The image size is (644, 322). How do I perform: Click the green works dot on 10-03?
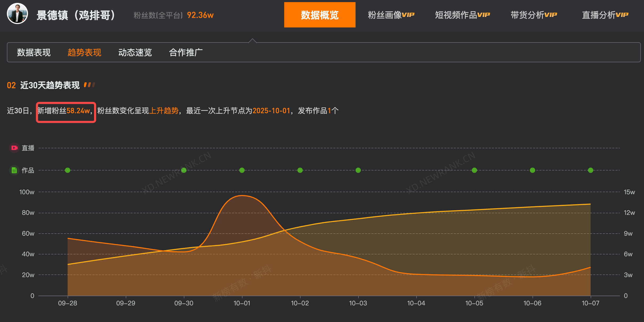tap(358, 170)
